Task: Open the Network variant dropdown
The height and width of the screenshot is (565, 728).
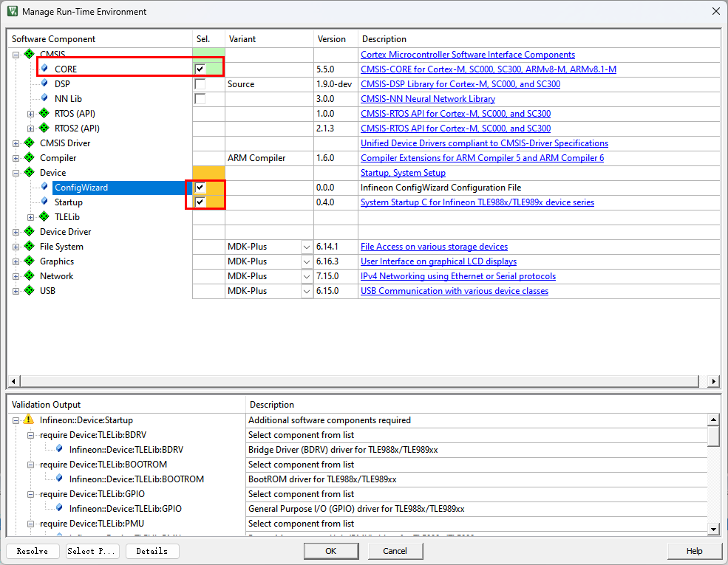Action: click(307, 276)
